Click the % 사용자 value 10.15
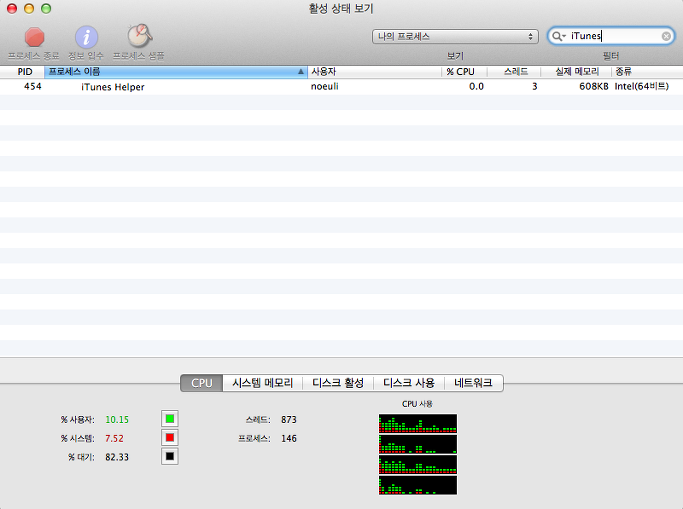Screen dimensions: 683x509 [x=117, y=420]
